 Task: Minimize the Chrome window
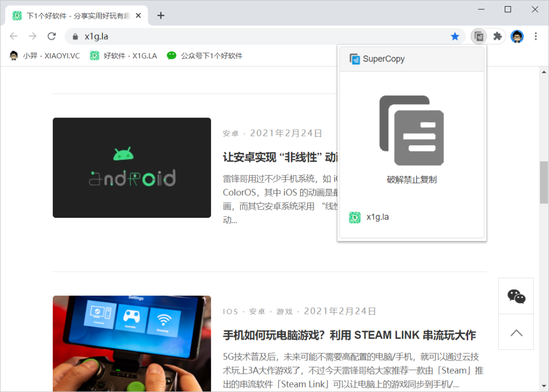click(481, 10)
